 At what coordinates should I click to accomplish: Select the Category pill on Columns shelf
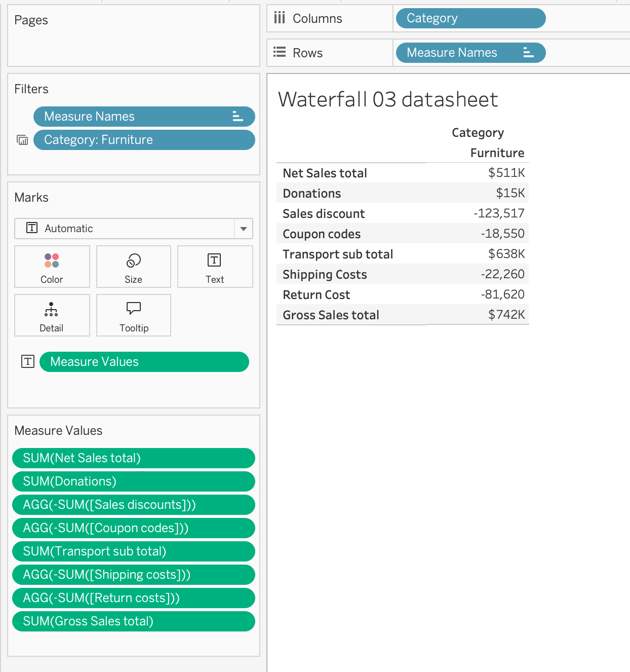[x=470, y=18]
